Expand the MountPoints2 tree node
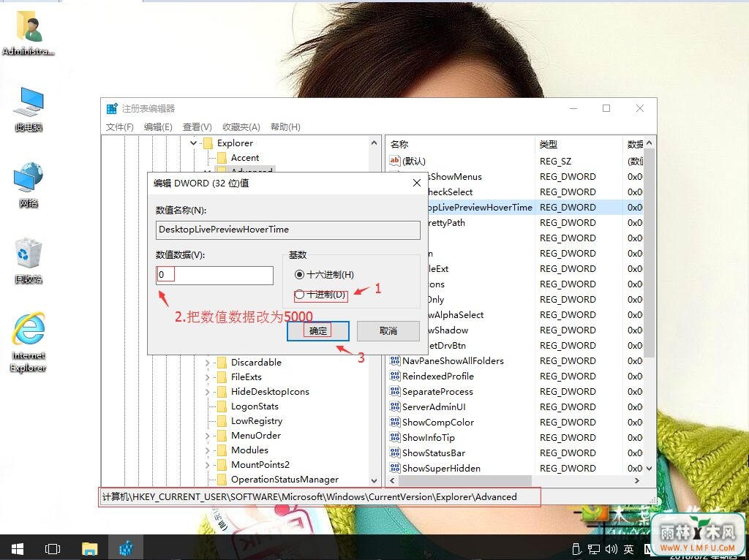Image resolution: width=749 pixels, height=560 pixels. click(207, 464)
